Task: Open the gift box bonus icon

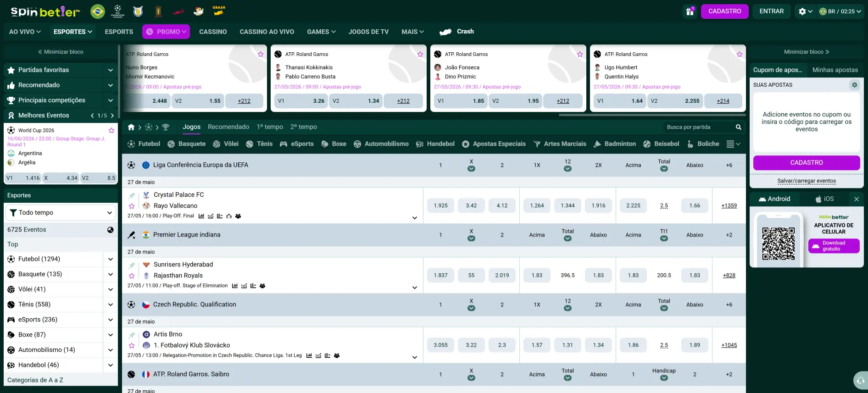Action: coord(690,11)
